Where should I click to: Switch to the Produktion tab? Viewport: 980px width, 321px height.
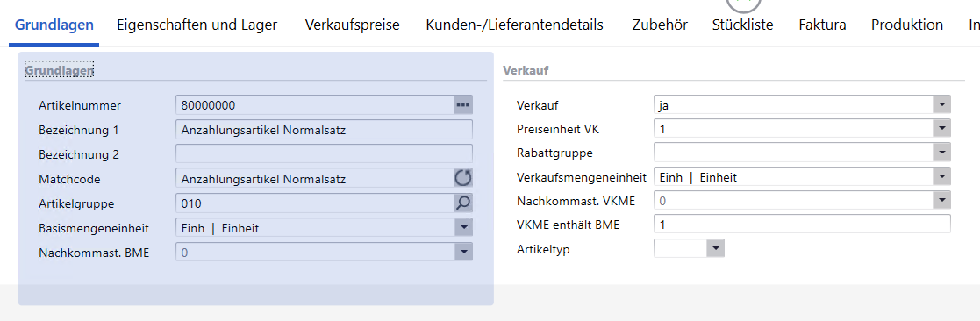(907, 25)
